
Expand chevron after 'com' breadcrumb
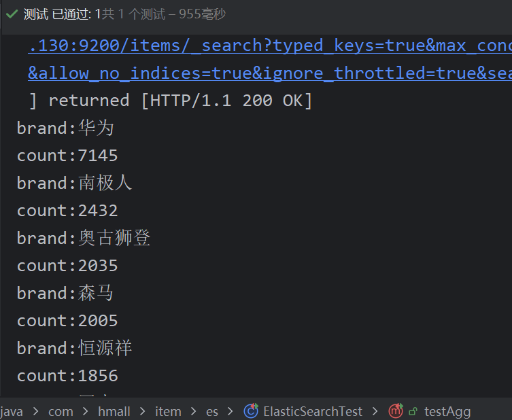click(86, 411)
